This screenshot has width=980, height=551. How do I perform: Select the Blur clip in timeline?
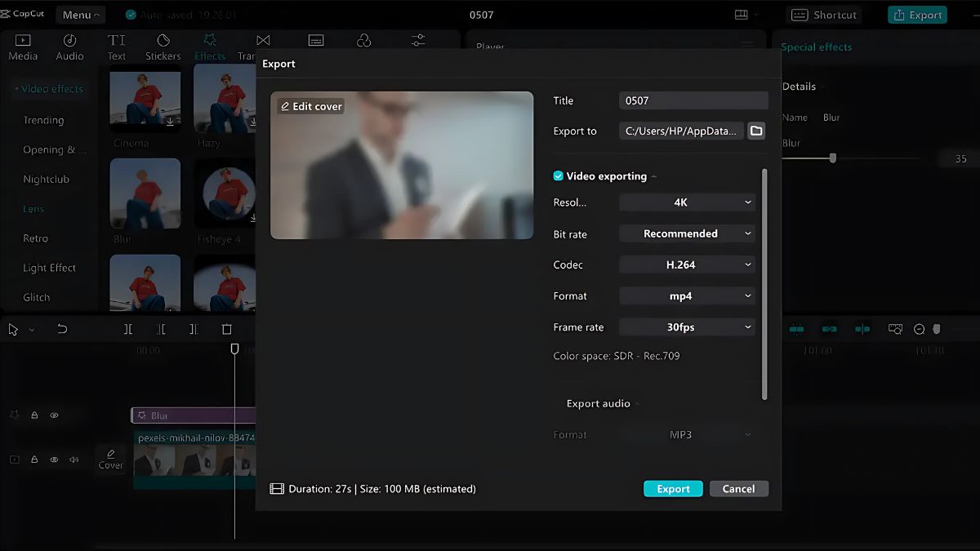coord(194,415)
